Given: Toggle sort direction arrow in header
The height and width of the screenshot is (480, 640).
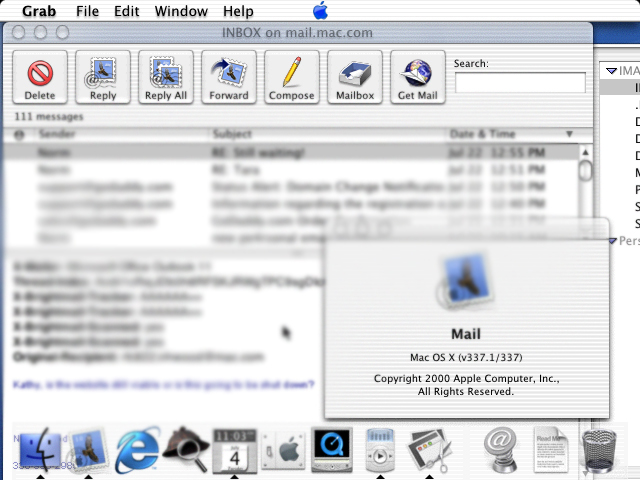Looking at the screenshot, I should pos(570,134).
